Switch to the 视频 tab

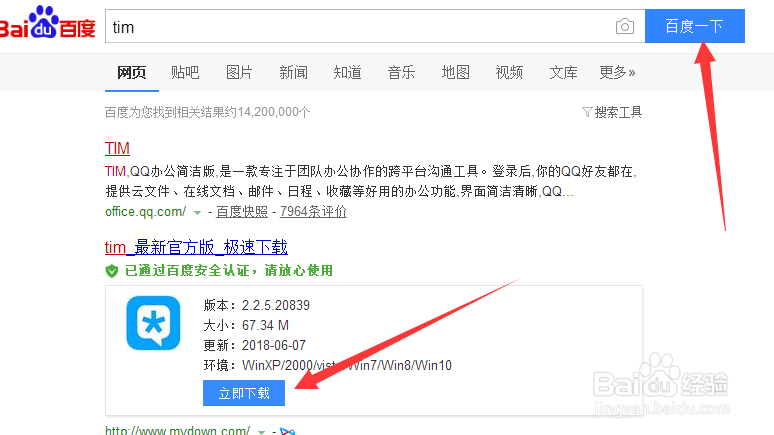pos(509,73)
